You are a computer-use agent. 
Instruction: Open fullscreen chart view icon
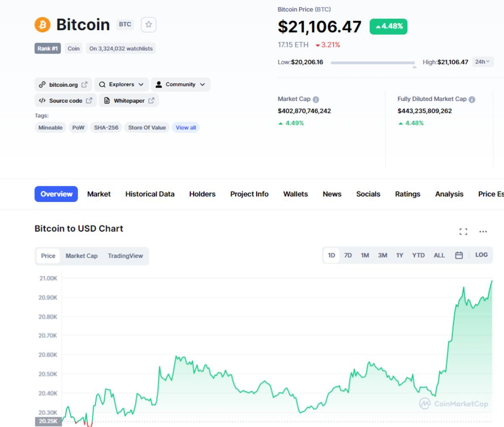pyautogui.click(x=463, y=231)
